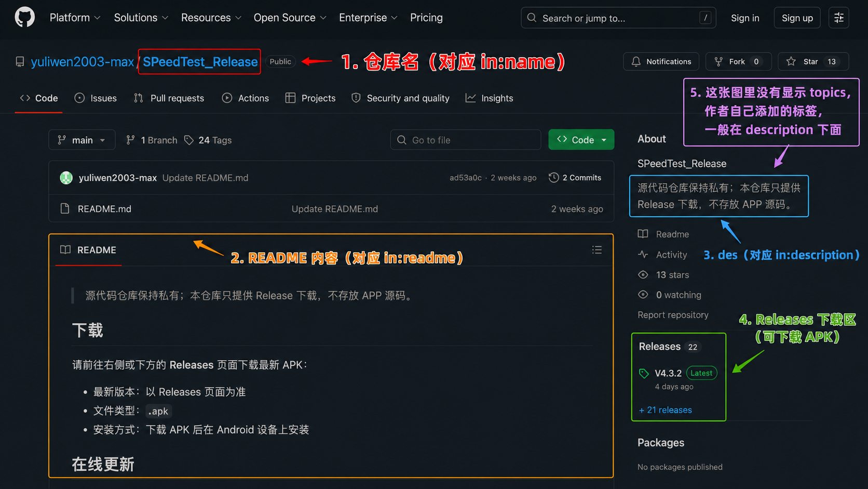
Task: Click the Fork count 0 badge
Action: [x=756, y=61]
